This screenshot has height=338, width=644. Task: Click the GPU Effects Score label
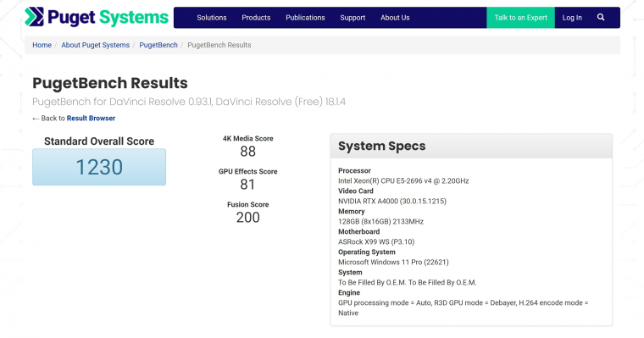(x=247, y=172)
